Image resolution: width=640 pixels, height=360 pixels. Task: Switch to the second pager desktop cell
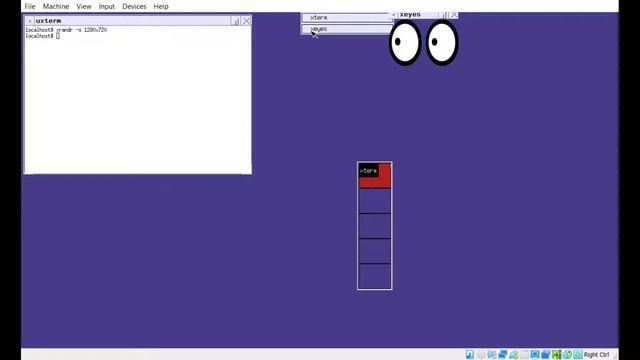pyautogui.click(x=375, y=201)
